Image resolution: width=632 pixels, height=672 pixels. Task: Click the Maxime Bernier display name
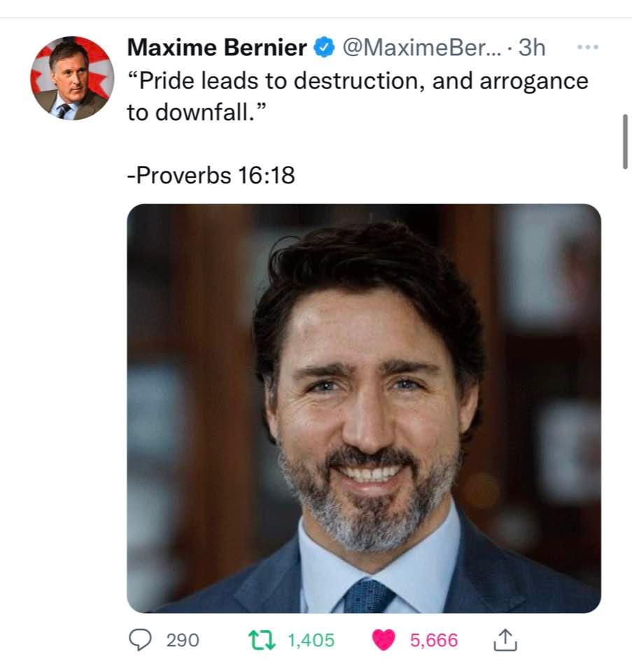[217, 48]
